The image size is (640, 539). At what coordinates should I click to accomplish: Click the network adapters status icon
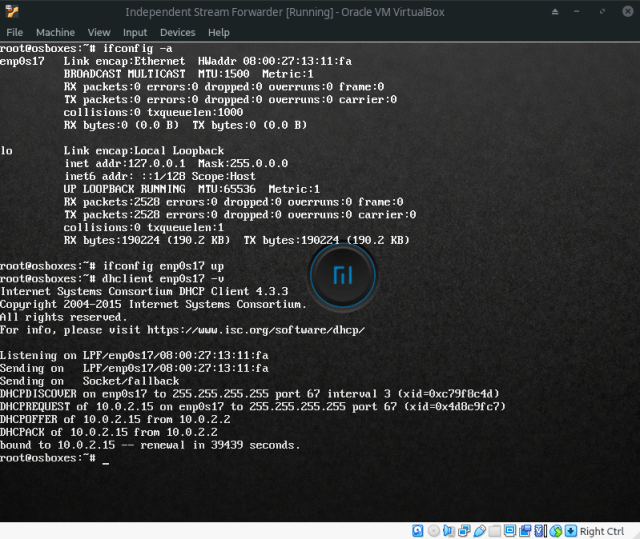click(464, 531)
